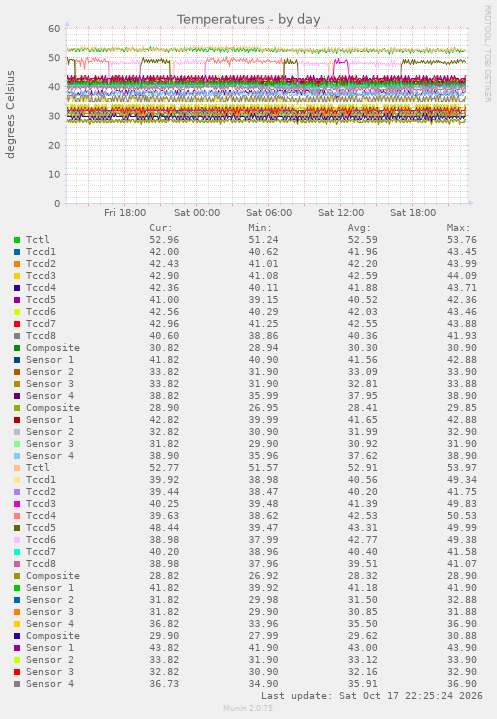This screenshot has height=719, width=497.
Task: Select the orange swatch for Tccd2 at 42.43
Action: click(x=17, y=264)
